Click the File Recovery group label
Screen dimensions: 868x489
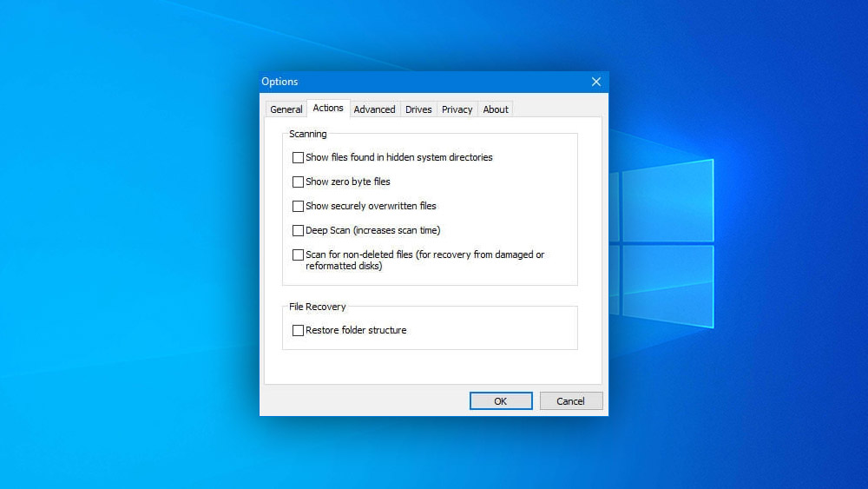(317, 307)
